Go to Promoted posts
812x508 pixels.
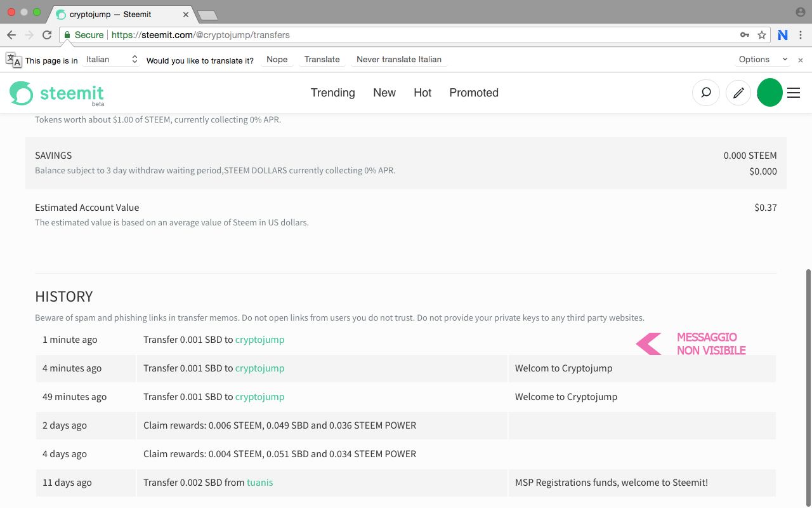pos(474,93)
